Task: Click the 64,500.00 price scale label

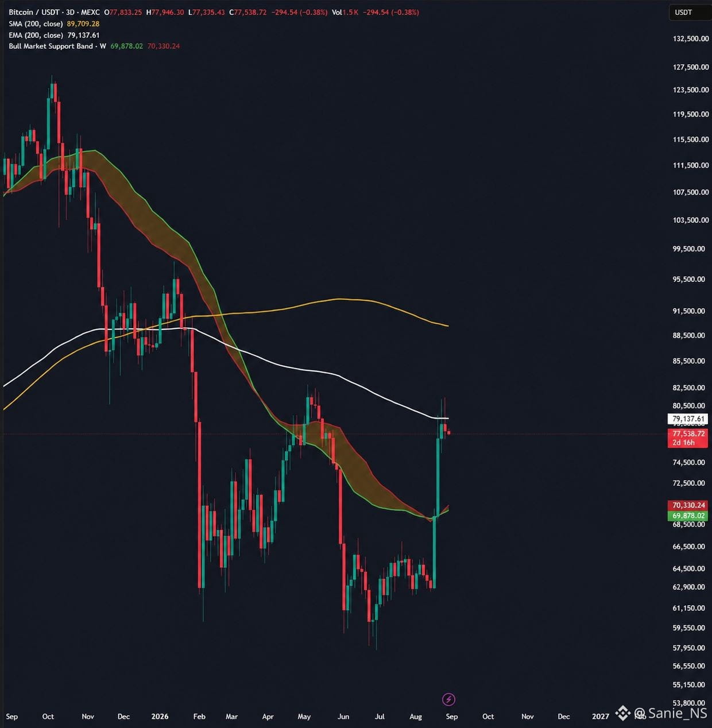Action: pyautogui.click(x=688, y=568)
